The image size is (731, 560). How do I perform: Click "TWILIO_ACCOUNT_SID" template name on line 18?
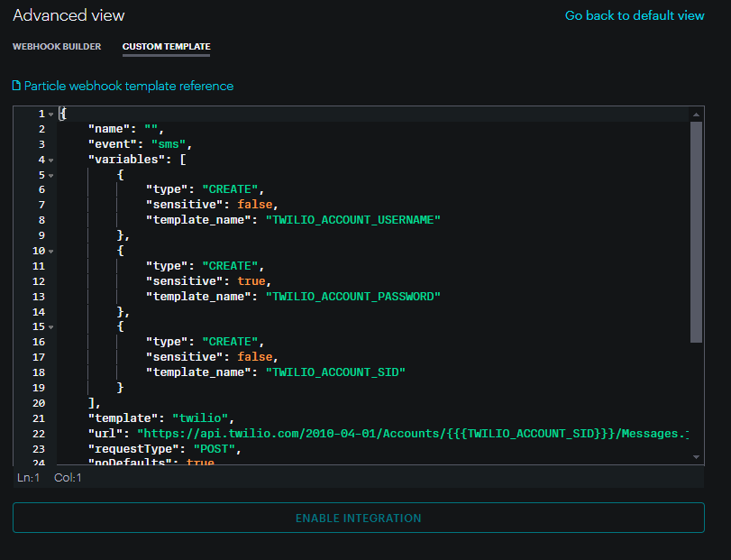(335, 372)
